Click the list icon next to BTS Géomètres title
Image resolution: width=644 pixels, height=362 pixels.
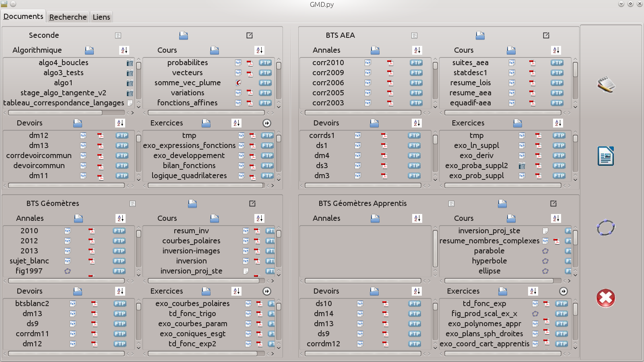coord(132,204)
